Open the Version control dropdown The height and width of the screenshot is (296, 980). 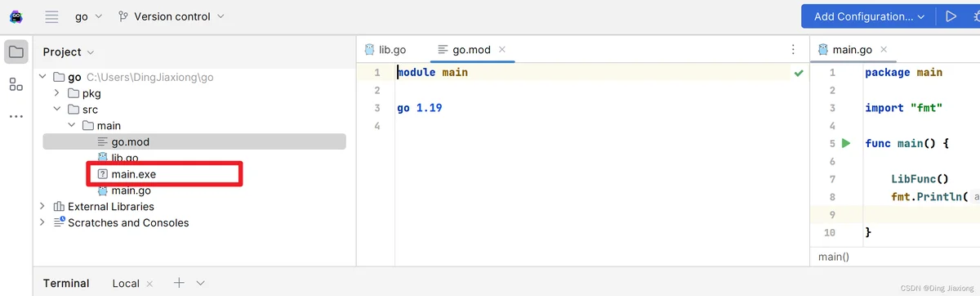[x=171, y=16]
